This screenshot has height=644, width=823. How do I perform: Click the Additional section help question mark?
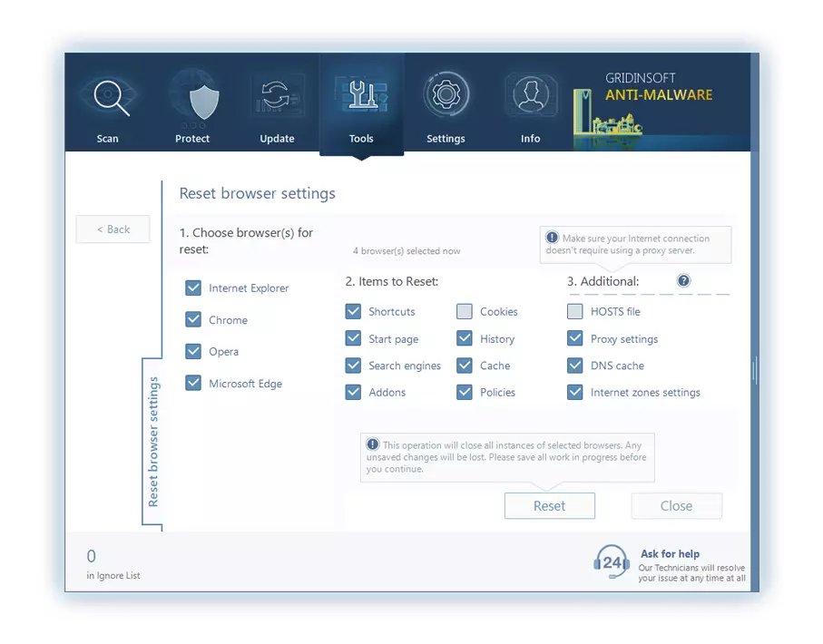click(683, 281)
